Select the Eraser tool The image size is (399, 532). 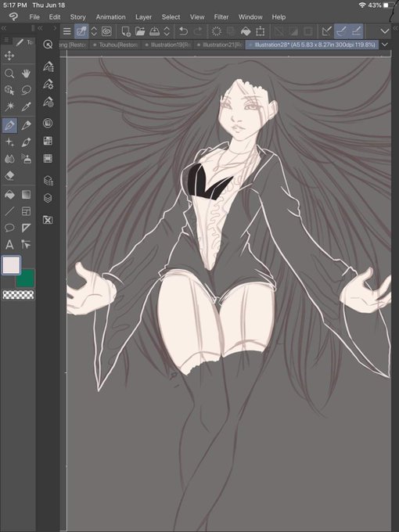tap(9, 176)
